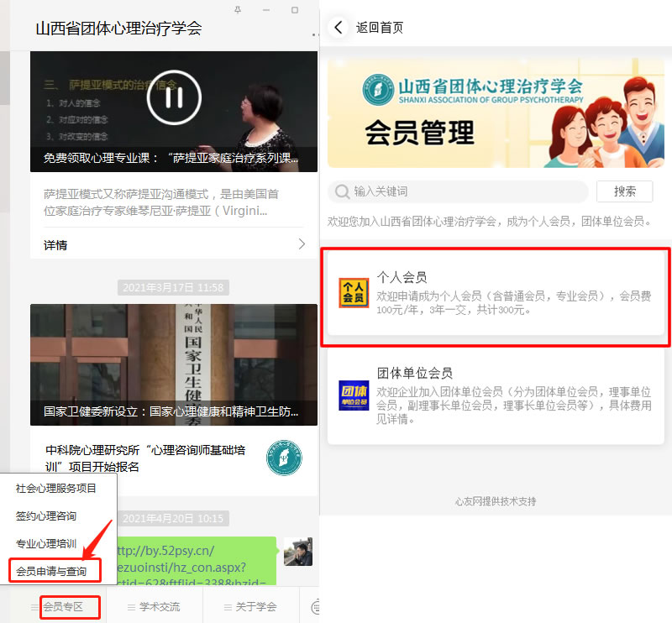Switch to keyboard input icon at bottom bar
Screen dimensions: 672x623
317,606
